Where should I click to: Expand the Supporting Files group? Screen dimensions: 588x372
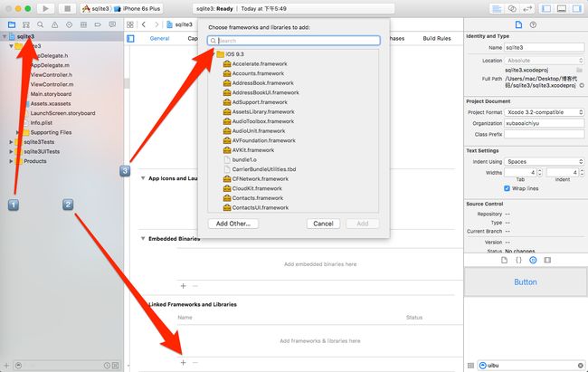[17, 132]
